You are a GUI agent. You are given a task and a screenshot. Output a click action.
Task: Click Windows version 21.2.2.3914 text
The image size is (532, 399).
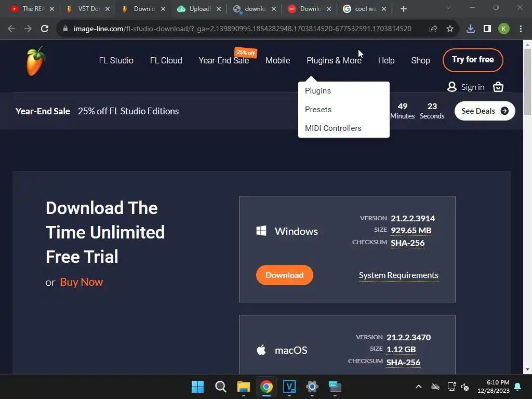click(x=413, y=218)
